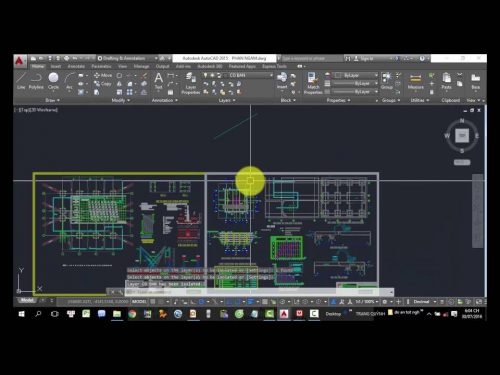
Task: Select the Measure utility tool
Action: [415, 82]
